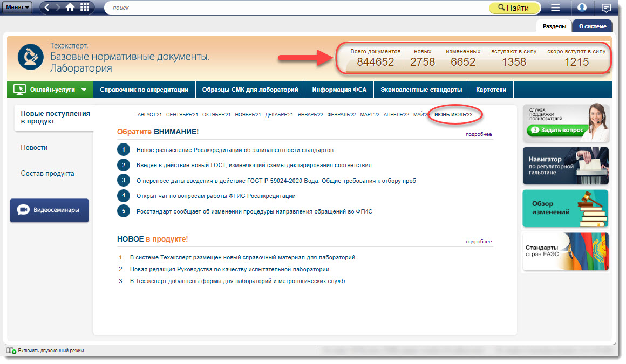Screen dimensions: 626x364
Task: Select the ОКТЯБРЬ'21 month link
Action: click(216, 114)
